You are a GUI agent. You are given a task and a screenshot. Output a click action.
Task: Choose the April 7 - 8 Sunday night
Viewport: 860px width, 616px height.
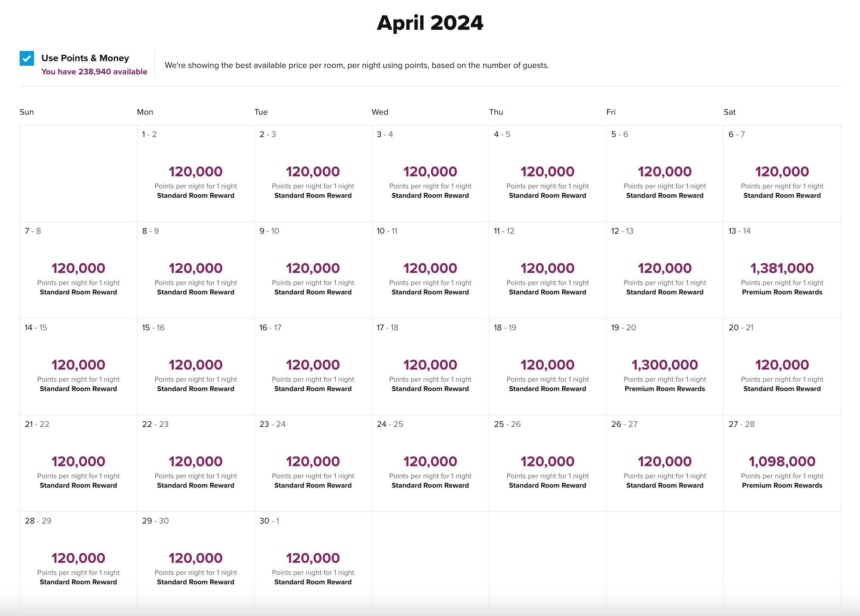click(x=78, y=270)
